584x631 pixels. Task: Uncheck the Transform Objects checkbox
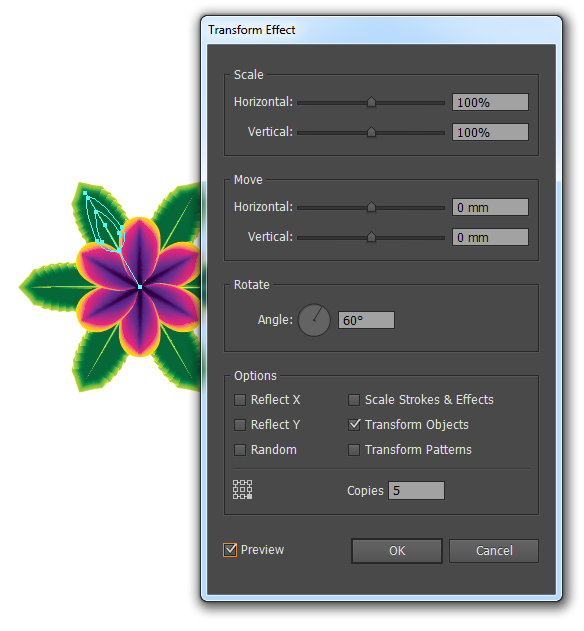click(x=354, y=425)
